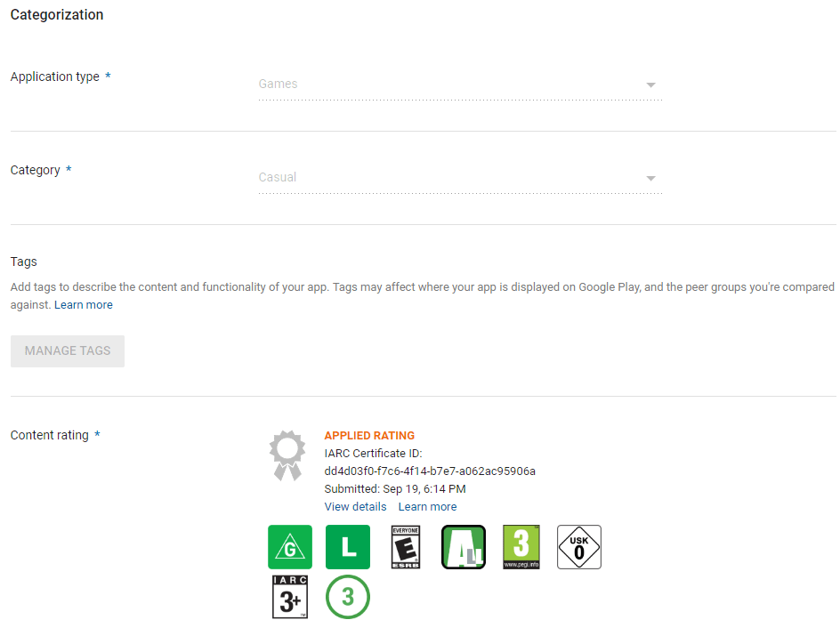The image size is (840, 628).
Task: Open Learn more link for content rating
Action: [x=427, y=506]
